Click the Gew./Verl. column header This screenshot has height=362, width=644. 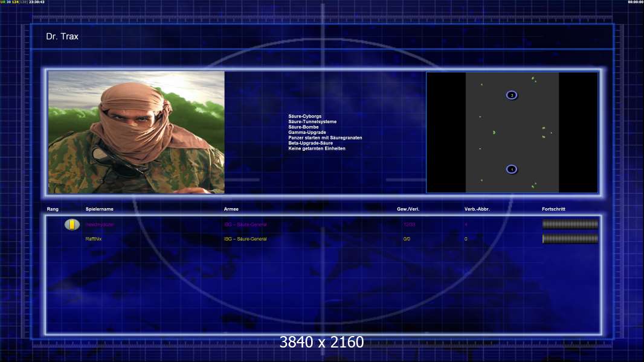tap(408, 209)
